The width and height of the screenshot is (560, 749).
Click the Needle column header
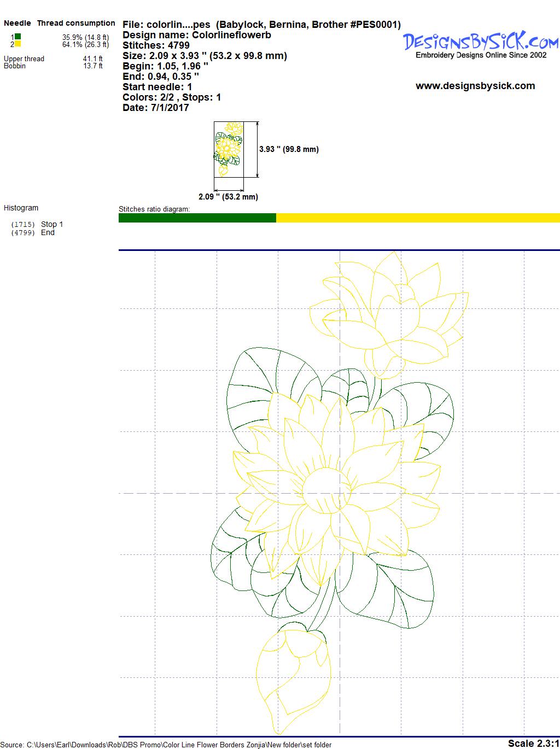17,23
